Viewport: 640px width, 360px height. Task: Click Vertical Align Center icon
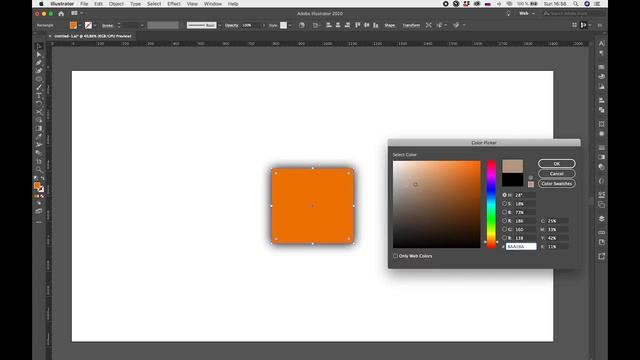click(367, 25)
